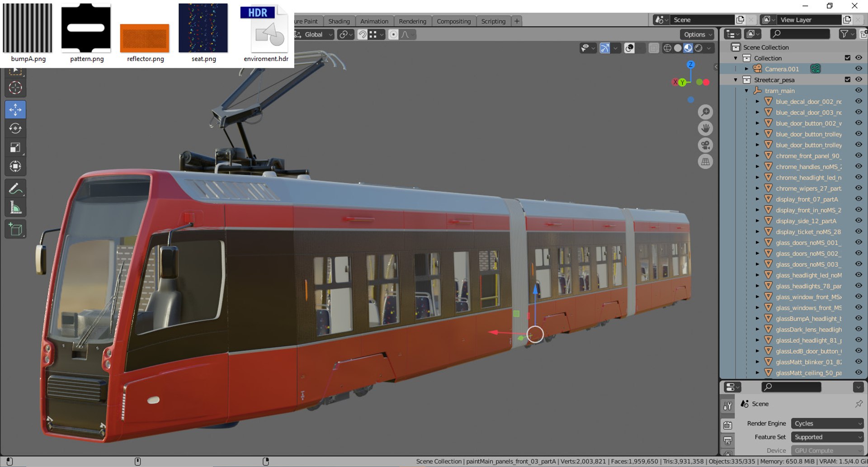Expand the Camera.001 item

click(x=746, y=69)
